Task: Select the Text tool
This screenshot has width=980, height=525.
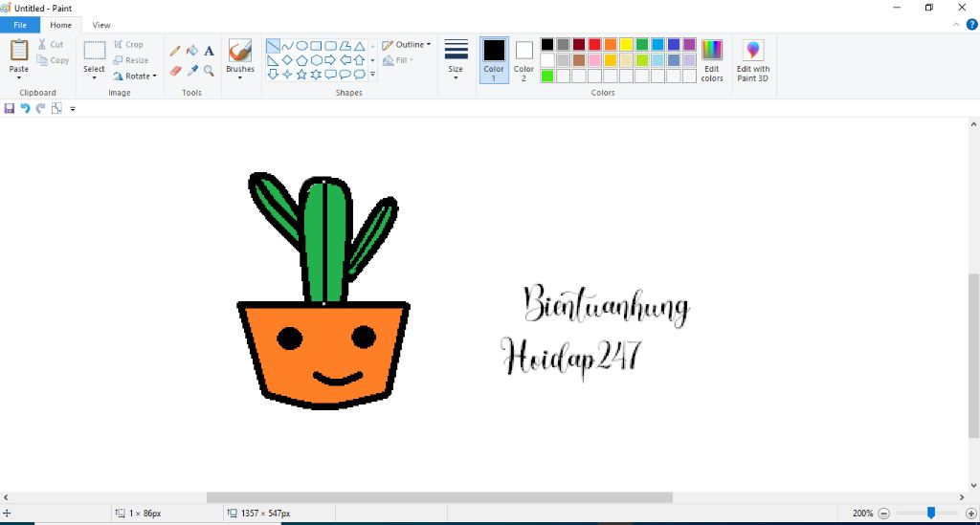Action: click(x=210, y=52)
